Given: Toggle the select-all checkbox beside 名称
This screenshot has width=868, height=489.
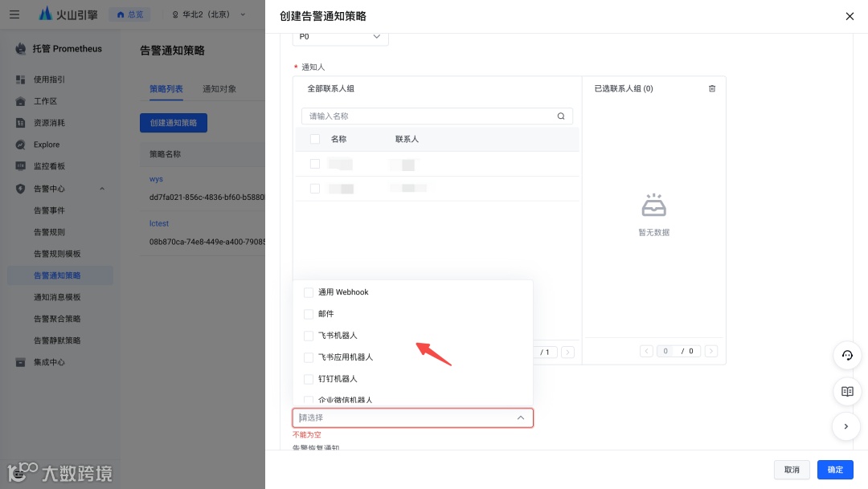Looking at the screenshot, I should (x=315, y=139).
